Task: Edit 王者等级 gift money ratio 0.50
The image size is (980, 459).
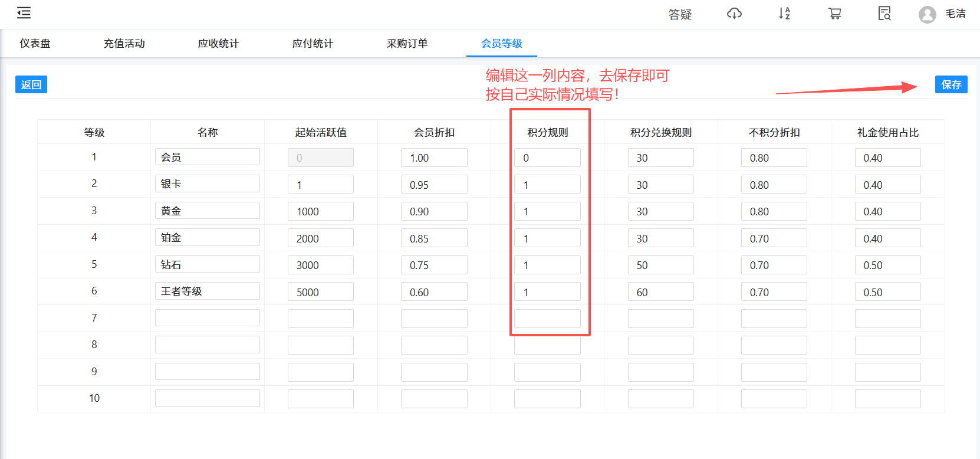Action: (x=888, y=291)
